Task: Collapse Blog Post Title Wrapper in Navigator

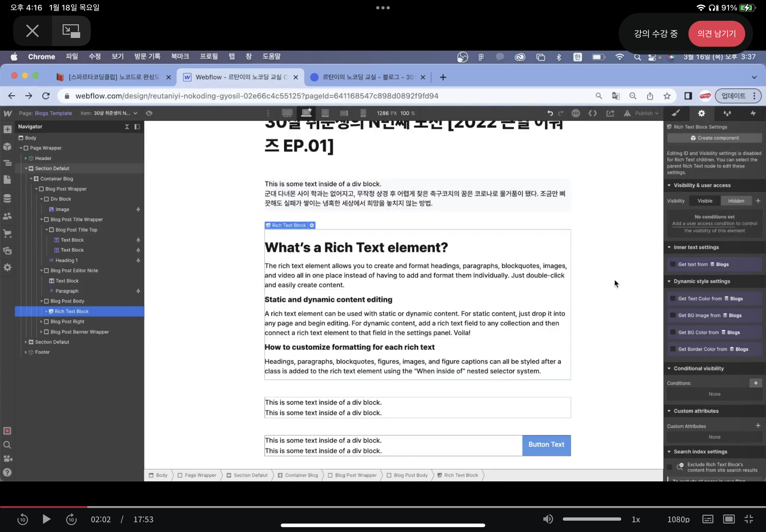Action: point(42,220)
